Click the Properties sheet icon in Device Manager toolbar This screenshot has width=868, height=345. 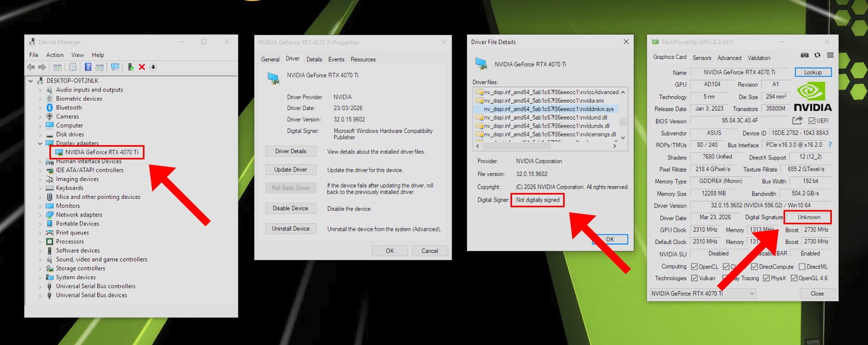point(73,67)
